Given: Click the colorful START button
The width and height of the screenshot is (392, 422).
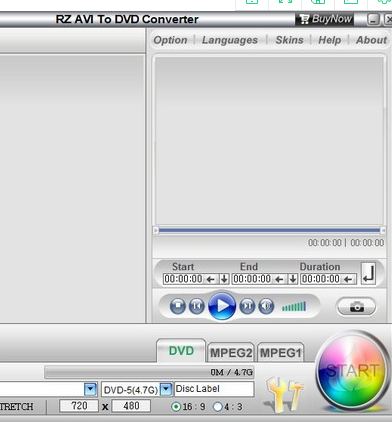Looking at the screenshot, I should (352, 370).
